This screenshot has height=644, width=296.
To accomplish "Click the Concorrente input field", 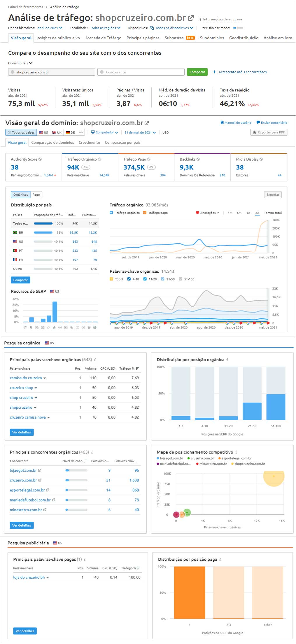I will [x=141, y=72].
